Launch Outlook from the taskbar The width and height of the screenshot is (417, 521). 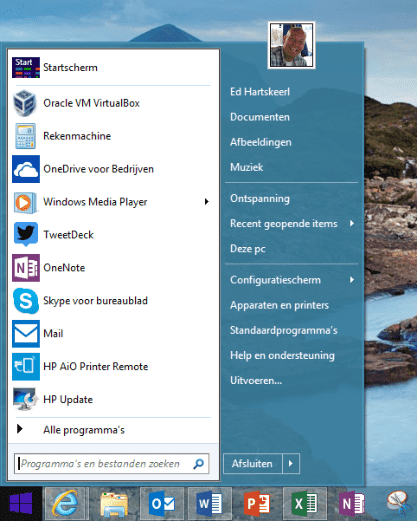pos(162,503)
